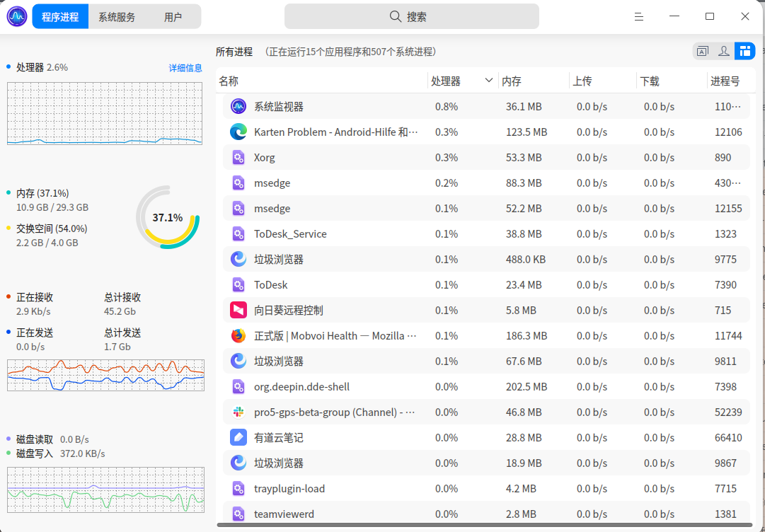Click the horizontal scrollbar below the process list
This screenshot has height=532, width=765.
click(484, 525)
